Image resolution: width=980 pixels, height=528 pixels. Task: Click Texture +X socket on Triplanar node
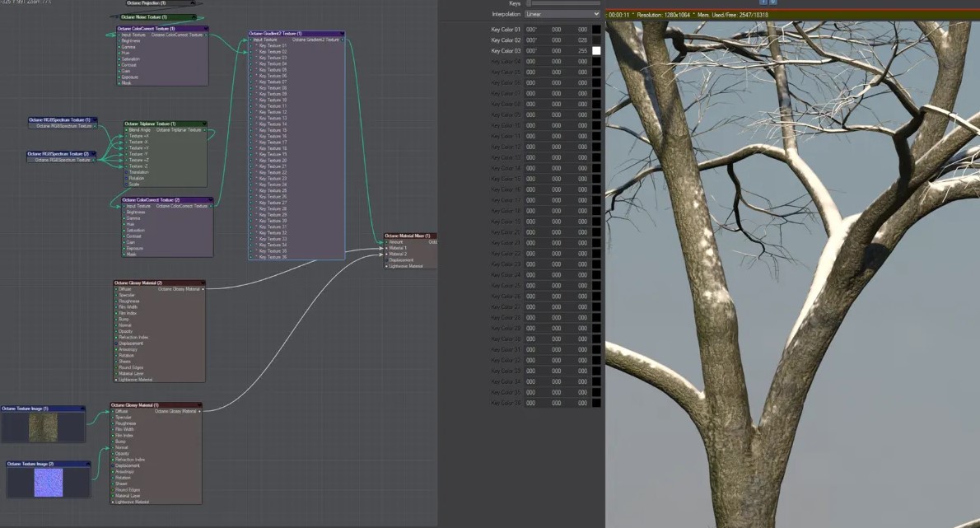click(126, 136)
